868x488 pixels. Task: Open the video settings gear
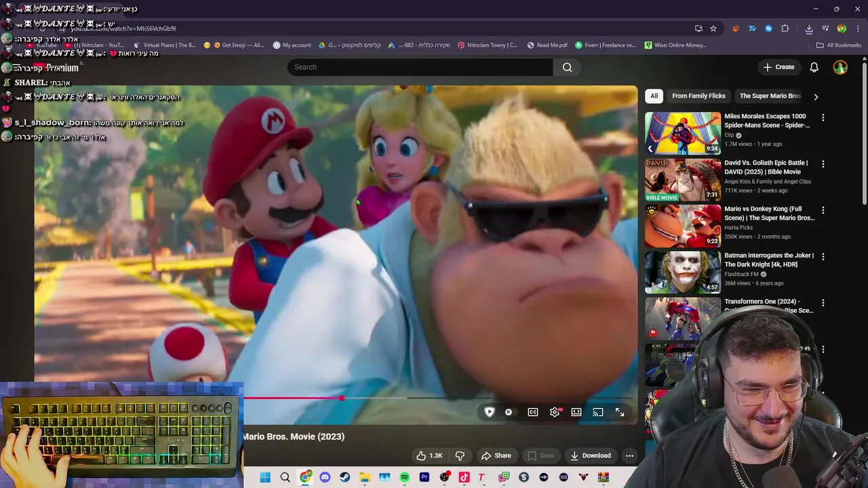[555, 412]
